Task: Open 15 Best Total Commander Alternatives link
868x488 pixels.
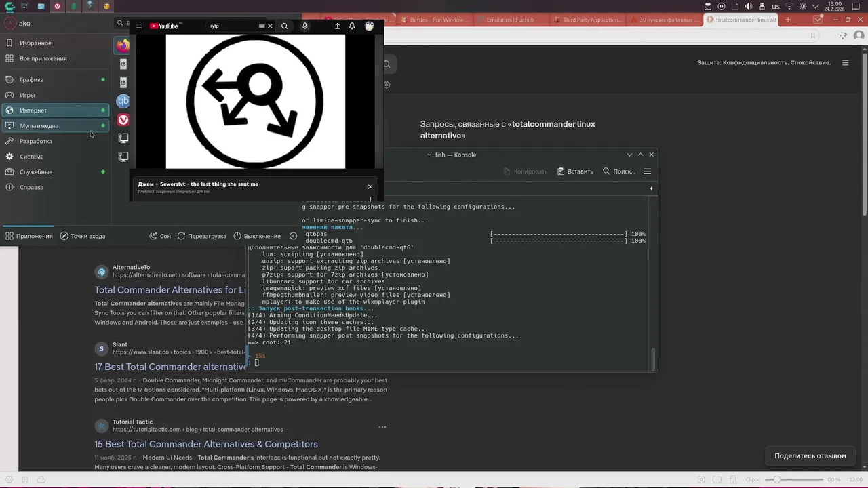Action: tap(206, 444)
